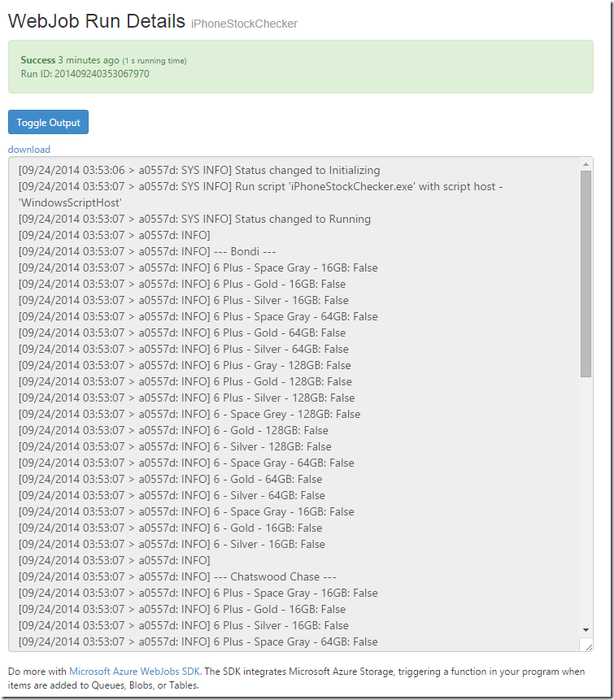
Task: Click the 'Success 3 minutes ago' status text
Action: pos(70,60)
